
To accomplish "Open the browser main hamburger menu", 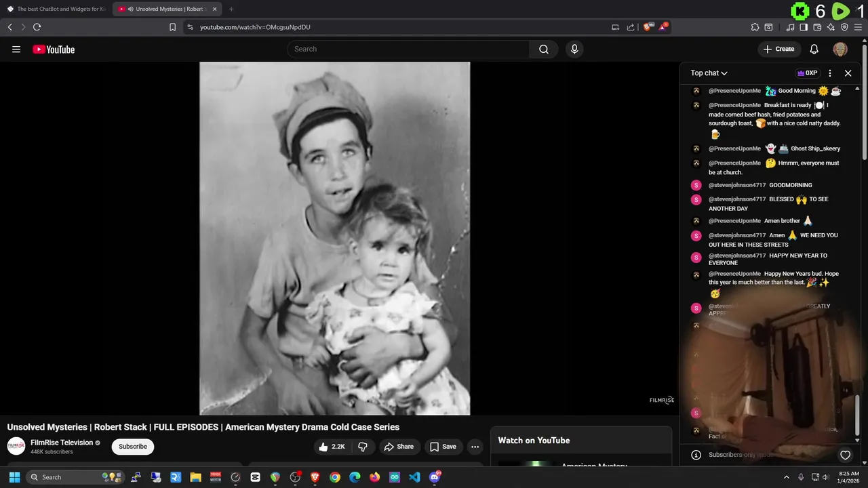I will point(859,27).
